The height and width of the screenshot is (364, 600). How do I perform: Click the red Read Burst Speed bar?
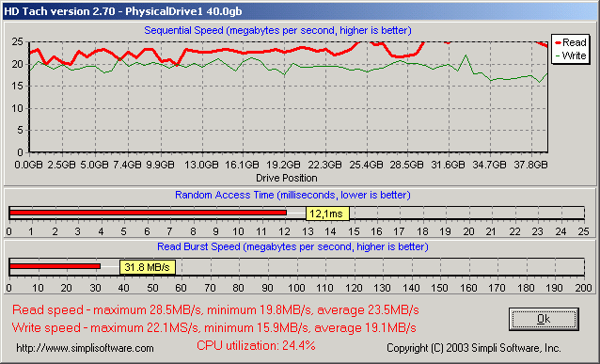point(55,266)
